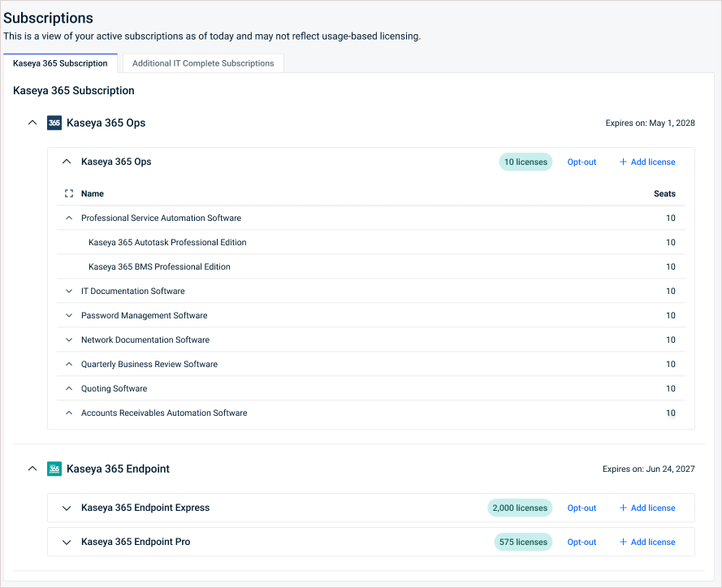Click the 2,000 licenses badge
Viewport: 722px width, 588px height.
[520, 508]
